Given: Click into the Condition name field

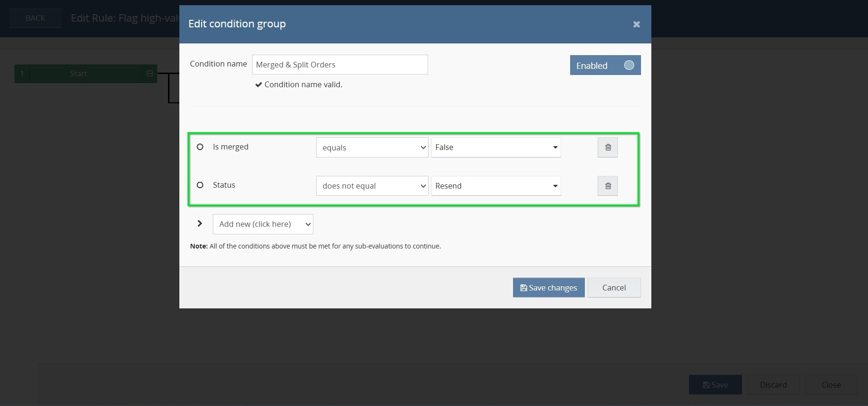Looking at the screenshot, I should point(340,65).
